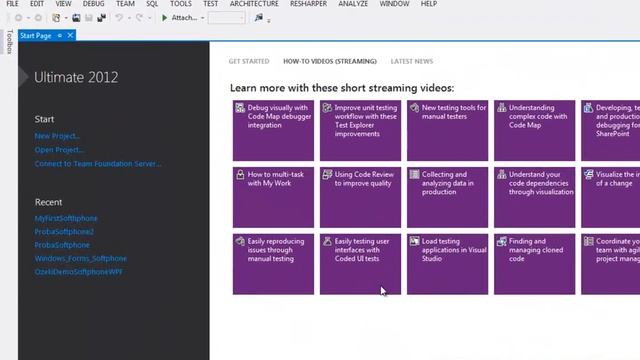Open the Undo history dropdown arrow

[129, 18]
